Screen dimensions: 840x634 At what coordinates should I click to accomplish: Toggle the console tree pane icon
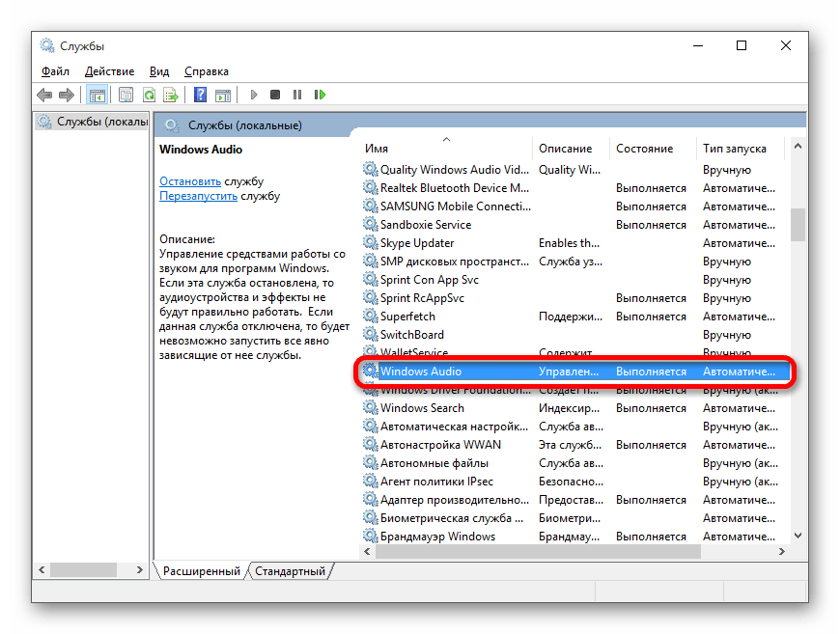pyautogui.click(x=97, y=95)
